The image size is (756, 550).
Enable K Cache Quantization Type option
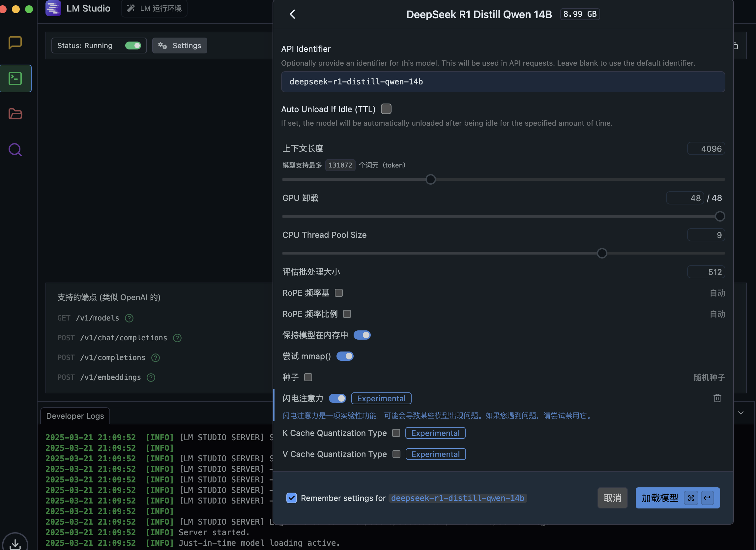[x=396, y=433]
